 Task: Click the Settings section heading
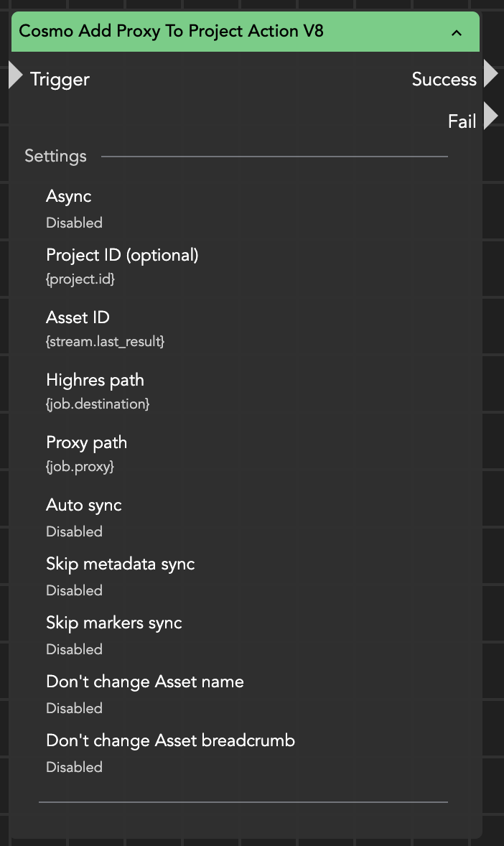point(55,156)
